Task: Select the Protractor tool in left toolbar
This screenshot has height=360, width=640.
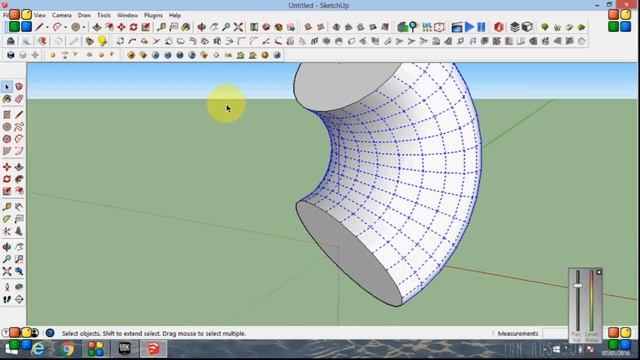Action: [7, 219]
